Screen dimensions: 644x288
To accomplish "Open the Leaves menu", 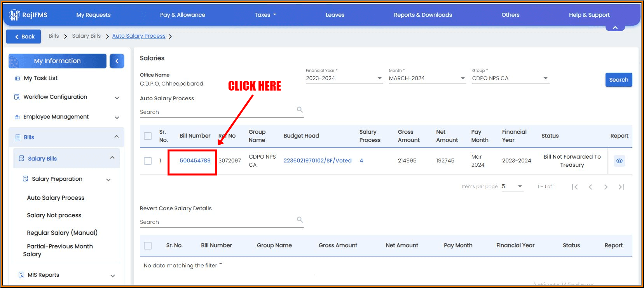I will tap(335, 15).
